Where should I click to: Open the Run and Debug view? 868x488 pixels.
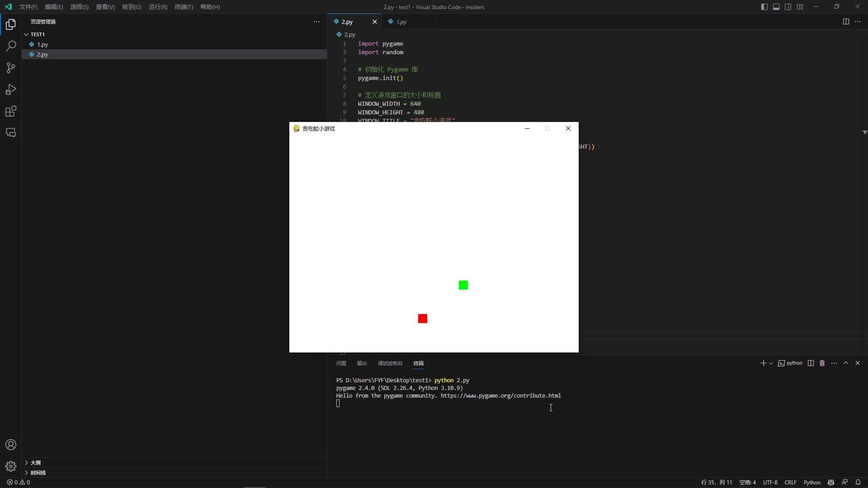[10, 89]
